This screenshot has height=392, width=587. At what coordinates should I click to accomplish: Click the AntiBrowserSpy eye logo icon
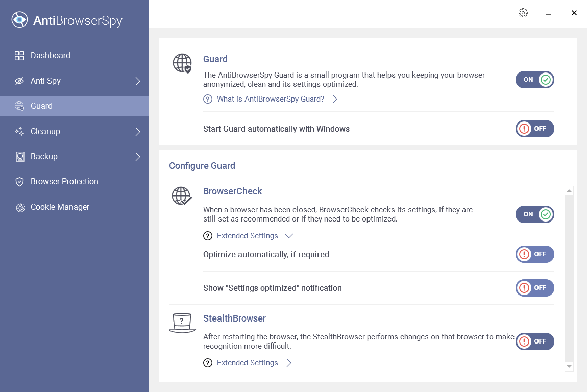click(x=19, y=19)
